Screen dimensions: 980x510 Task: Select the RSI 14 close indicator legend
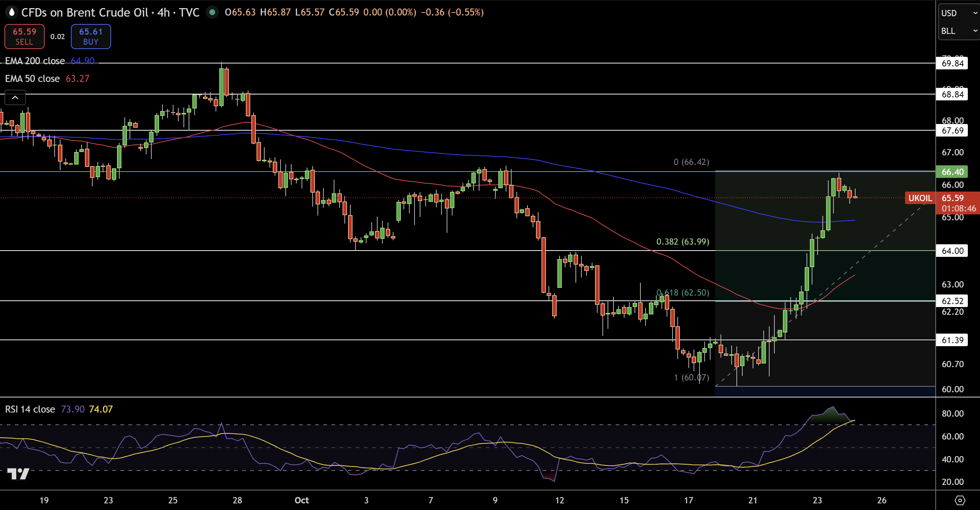pos(30,409)
